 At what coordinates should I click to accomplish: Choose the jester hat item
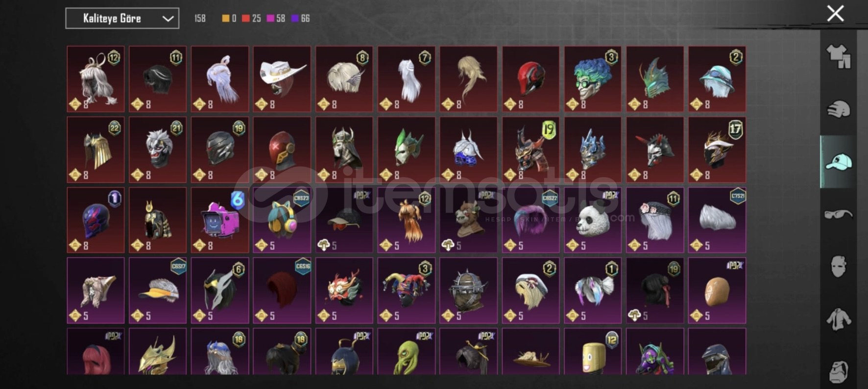(406, 290)
